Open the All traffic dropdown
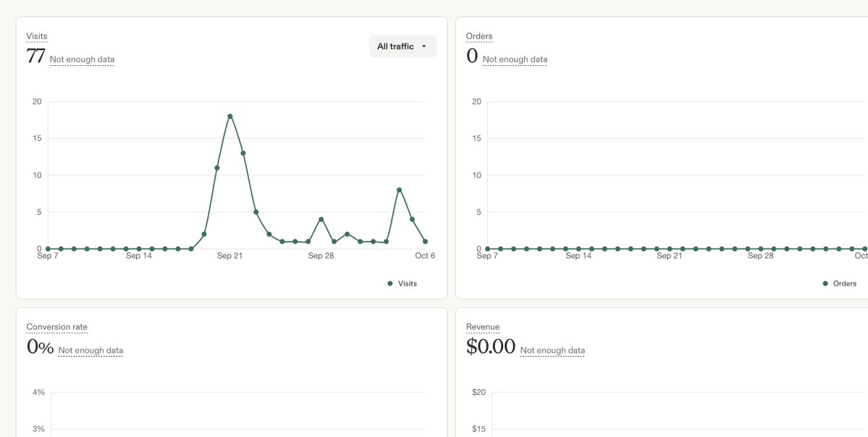Viewport: 868px width, 437px height. click(x=403, y=46)
